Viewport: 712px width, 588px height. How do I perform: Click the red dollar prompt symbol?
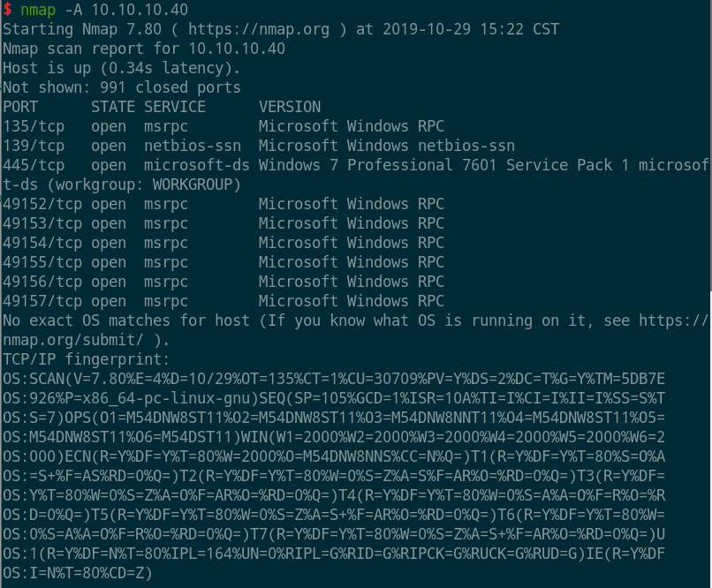point(7,10)
